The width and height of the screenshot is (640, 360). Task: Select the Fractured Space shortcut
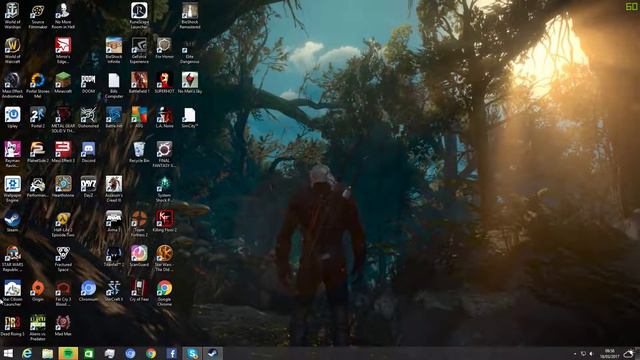[x=63, y=259]
